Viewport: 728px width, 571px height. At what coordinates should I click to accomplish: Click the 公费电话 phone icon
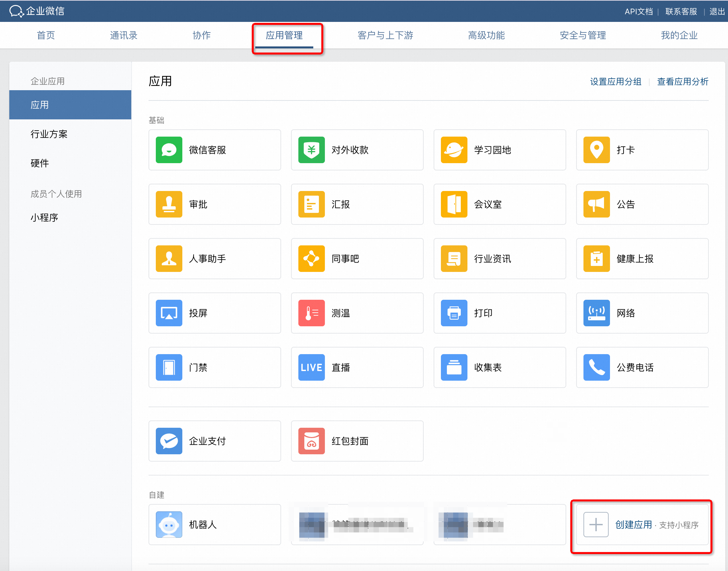(596, 367)
